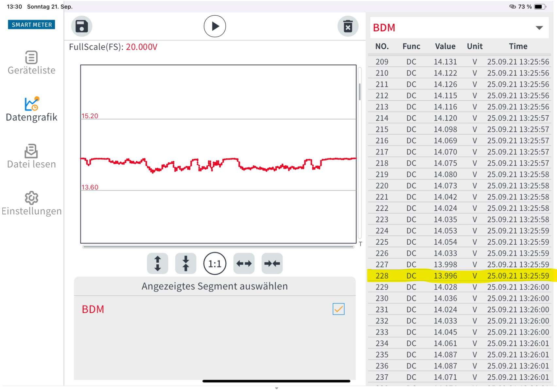Save the recorded measurement data
The image size is (557, 392).
81,26
